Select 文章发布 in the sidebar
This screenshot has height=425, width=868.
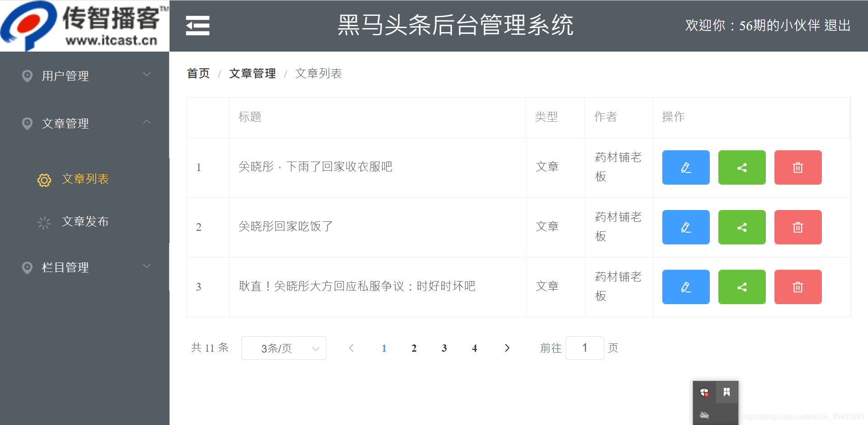(x=85, y=222)
